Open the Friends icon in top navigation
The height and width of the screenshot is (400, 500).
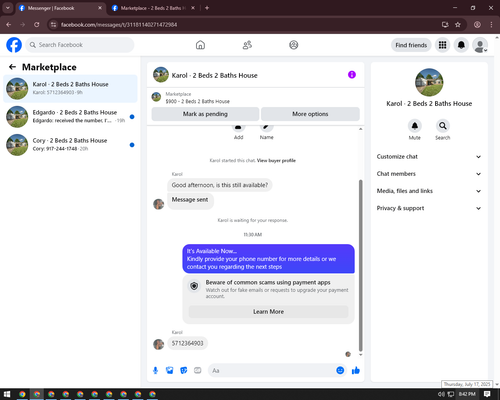click(247, 45)
